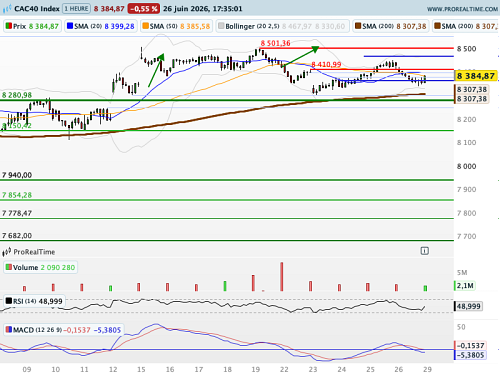
Task: Click the tall red volume bar on day 22
Action: tap(282, 277)
